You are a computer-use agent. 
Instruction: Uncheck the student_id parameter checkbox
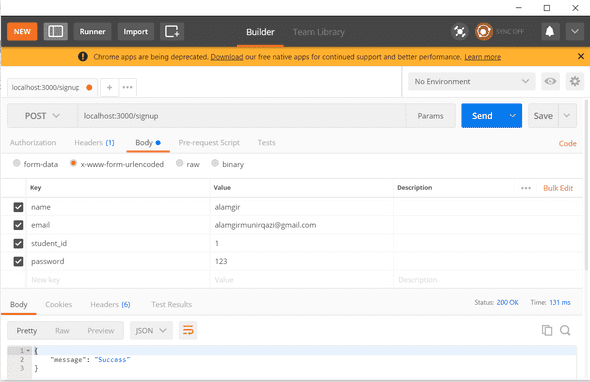click(x=18, y=243)
